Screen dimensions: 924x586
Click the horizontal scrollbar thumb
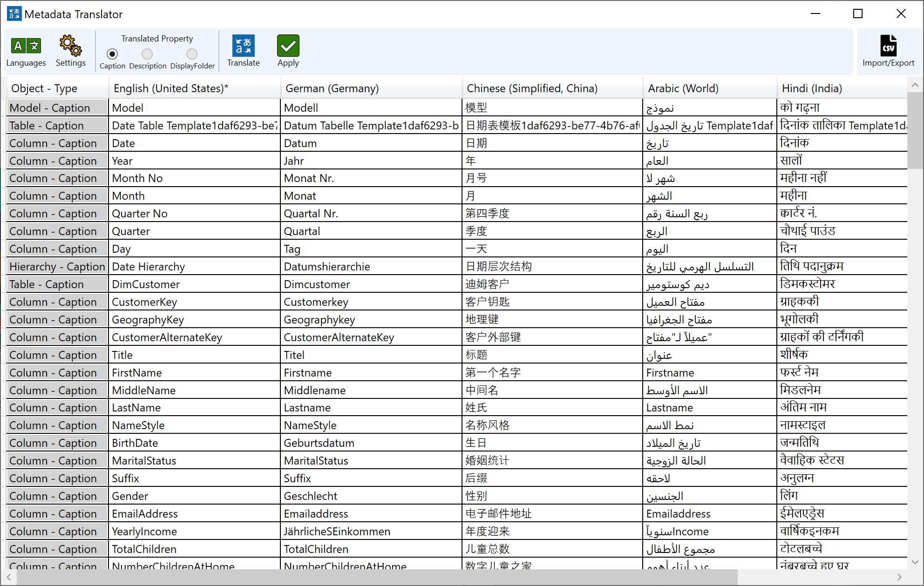377,577
